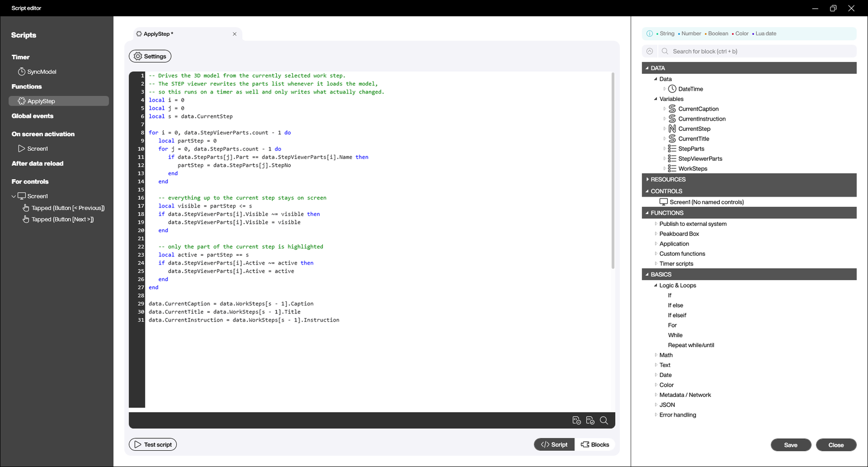Screen dimensions: 868x467
Task: Expand Application functions
Action: tap(655, 244)
